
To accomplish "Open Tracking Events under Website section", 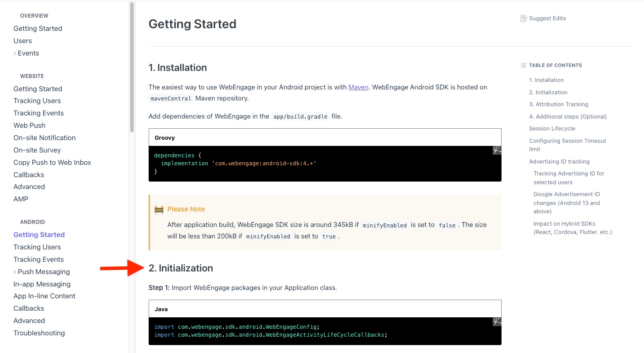I will point(39,113).
